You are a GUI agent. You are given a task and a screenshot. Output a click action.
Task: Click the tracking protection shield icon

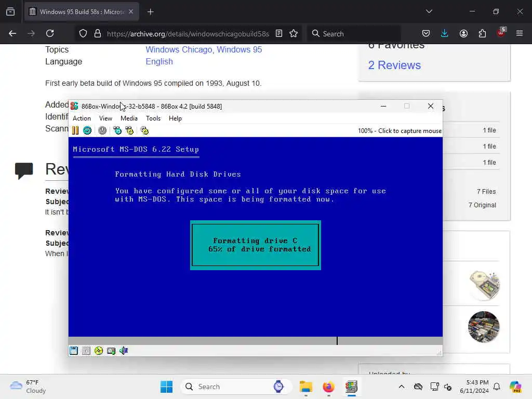83,34
